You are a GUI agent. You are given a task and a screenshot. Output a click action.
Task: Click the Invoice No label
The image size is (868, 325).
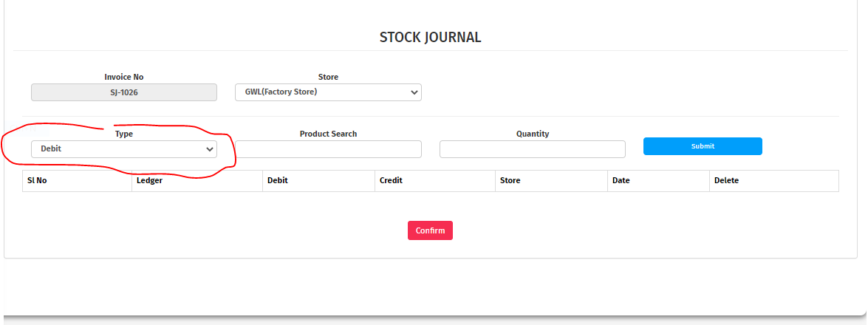click(124, 77)
